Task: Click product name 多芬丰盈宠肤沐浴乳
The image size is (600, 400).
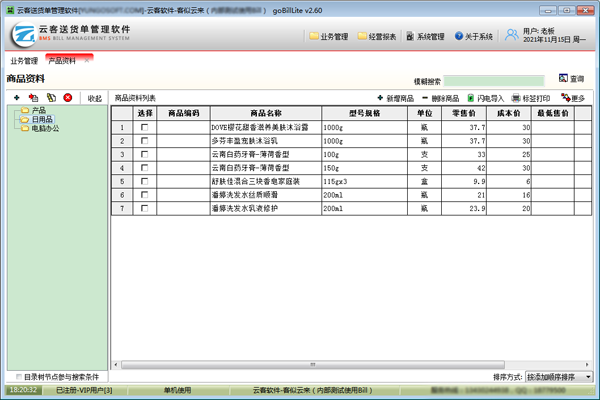Action: [x=245, y=141]
